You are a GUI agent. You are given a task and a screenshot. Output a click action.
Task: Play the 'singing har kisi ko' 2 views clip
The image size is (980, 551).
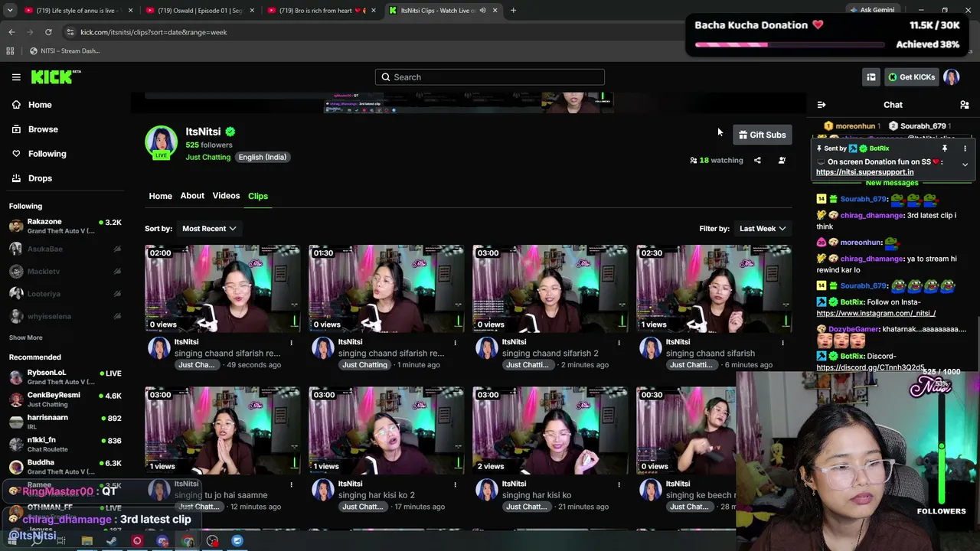(x=550, y=431)
